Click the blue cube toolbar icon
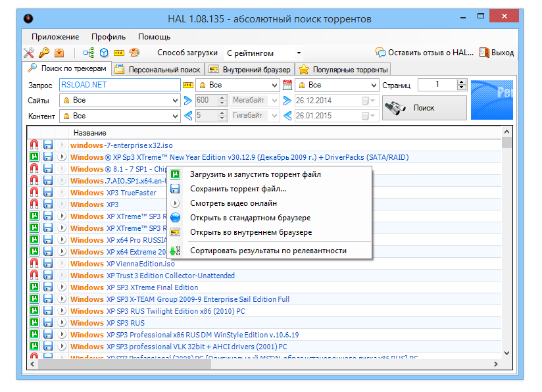Viewport: 542px width, 392px height. [104, 53]
